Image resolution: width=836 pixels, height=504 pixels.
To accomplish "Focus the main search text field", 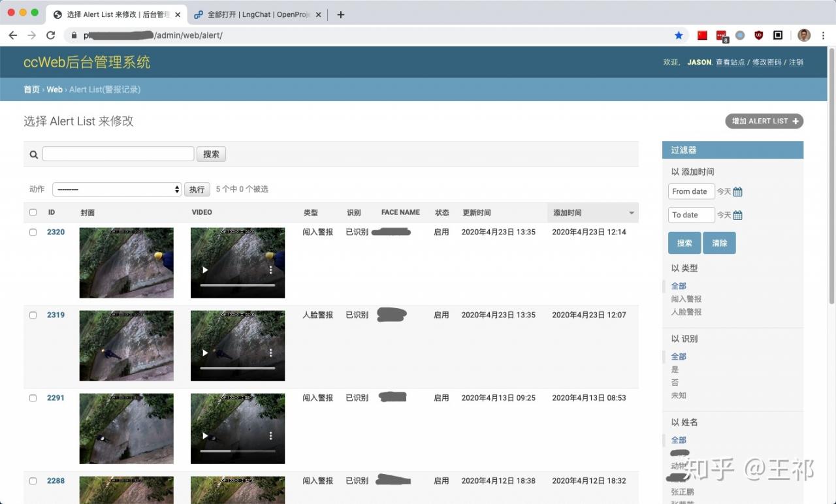I will (118, 154).
